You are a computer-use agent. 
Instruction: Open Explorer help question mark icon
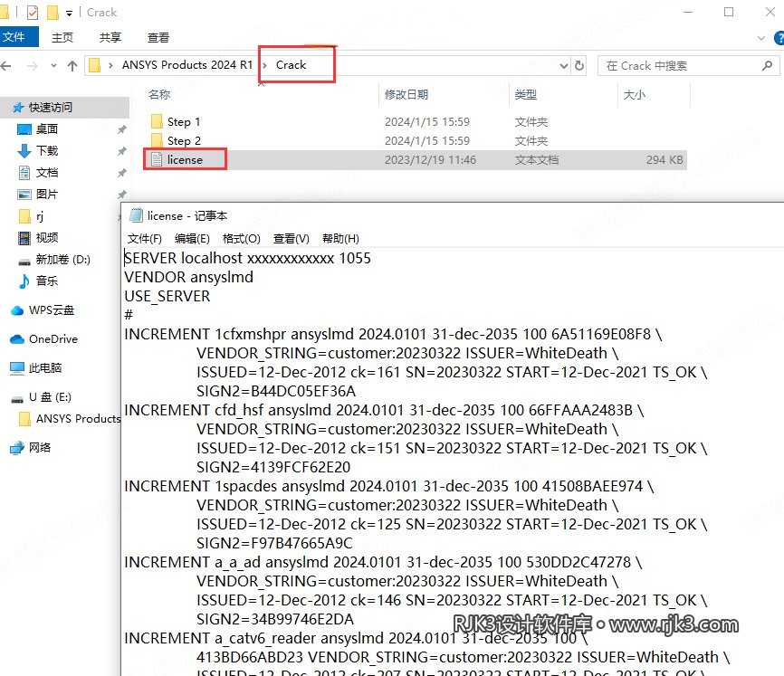[x=779, y=37]
